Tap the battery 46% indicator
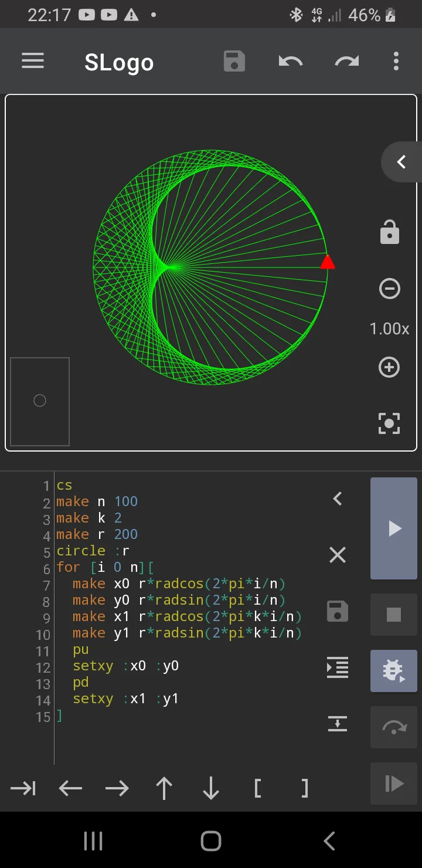 [372, 15]
